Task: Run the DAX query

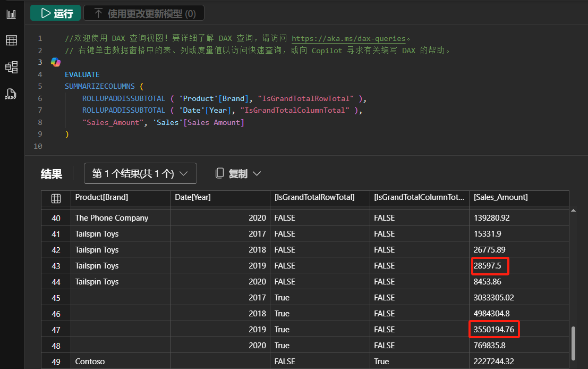Action: [x=55, y=13]
